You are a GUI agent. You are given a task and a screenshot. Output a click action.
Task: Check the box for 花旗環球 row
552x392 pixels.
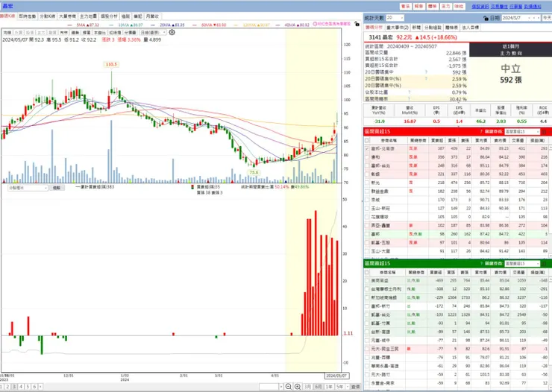tap(367, 217)
